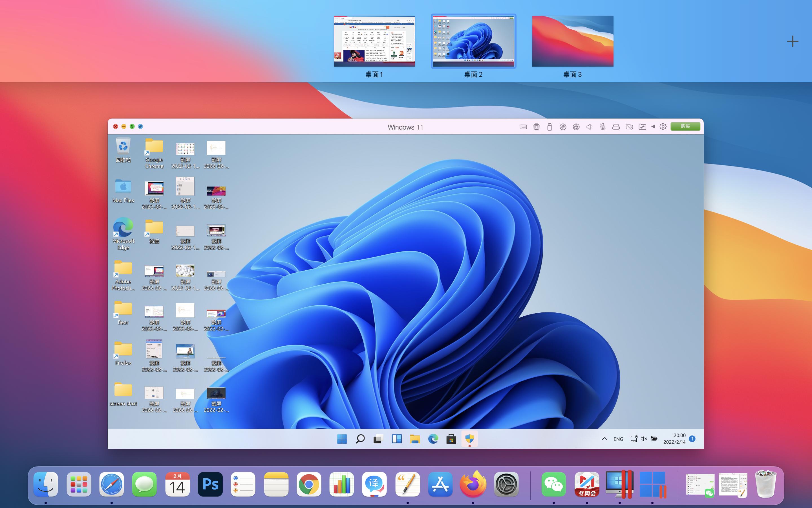Open Numbers from the Dock
This screenshot has height=508, width=812.
(x=342, y=484)
